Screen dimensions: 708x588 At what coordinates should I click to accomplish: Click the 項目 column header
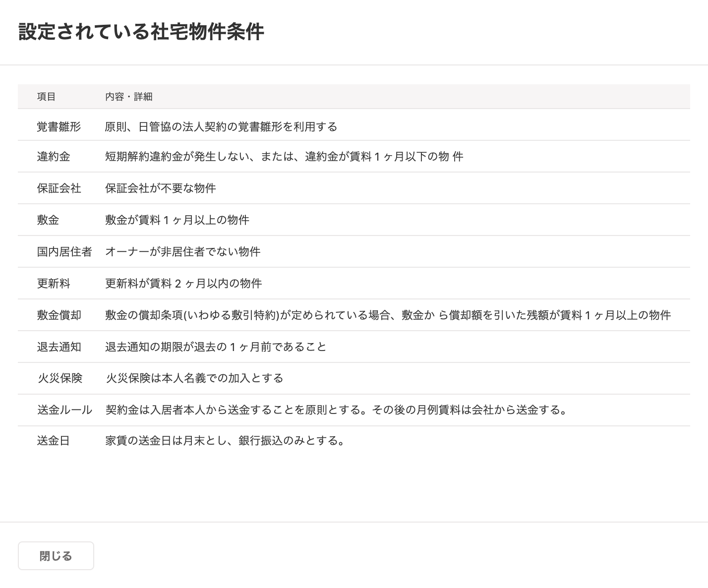point(46,97)
